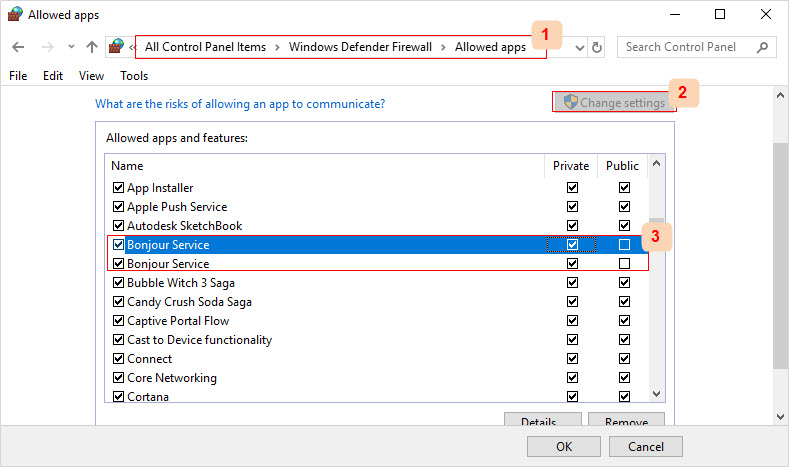The image size is (789, 467).
Task: Toggle Autodesk SketchBook enabled checkbox
Action: pyautogui.click(x=118, y=225)
